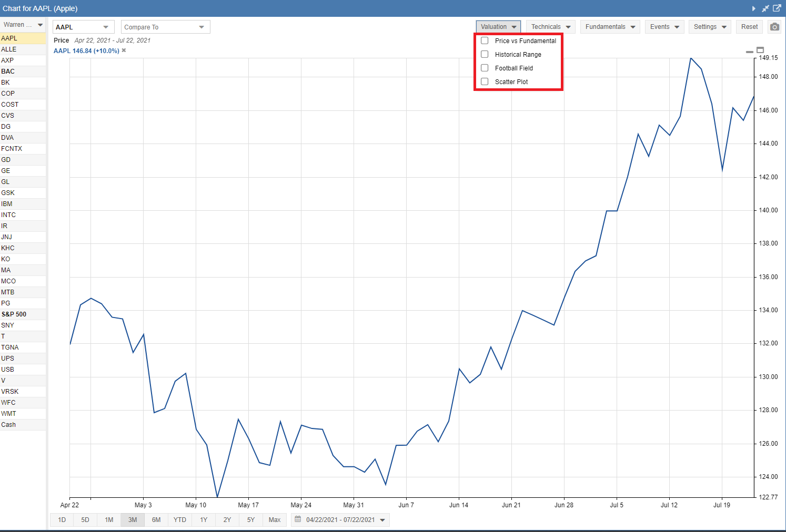Click the right arrow icon in title bar

point(753,8)
